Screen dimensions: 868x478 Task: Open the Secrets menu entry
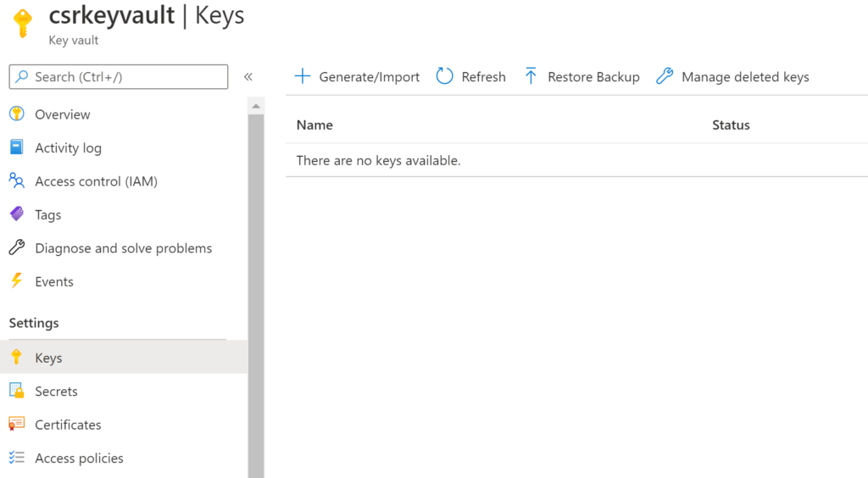pyautogui.click(x=56, y=392)
